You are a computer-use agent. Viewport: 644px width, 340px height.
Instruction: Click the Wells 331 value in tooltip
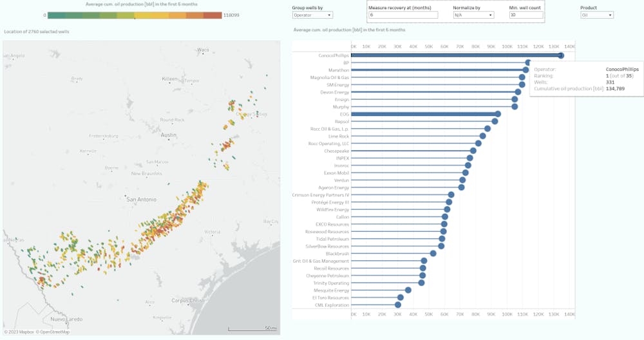(x=611, y=82)
